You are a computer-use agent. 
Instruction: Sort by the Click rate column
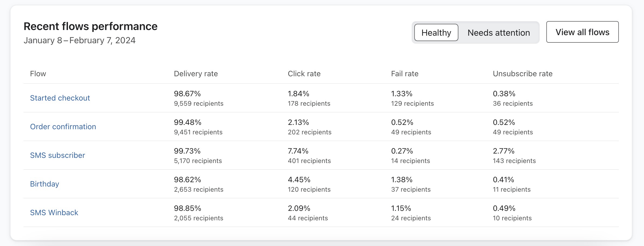(x=304, y=73)
